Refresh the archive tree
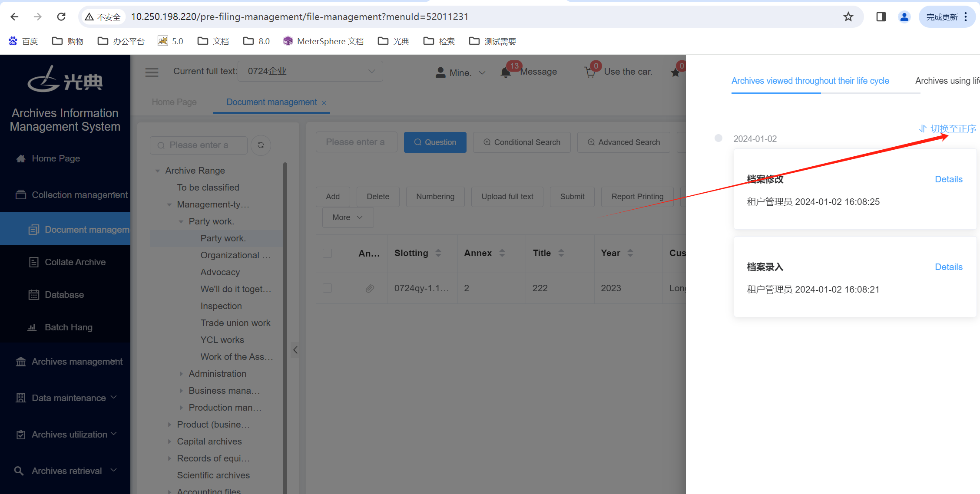Screen dimensions: 980x494 (261, 145)
